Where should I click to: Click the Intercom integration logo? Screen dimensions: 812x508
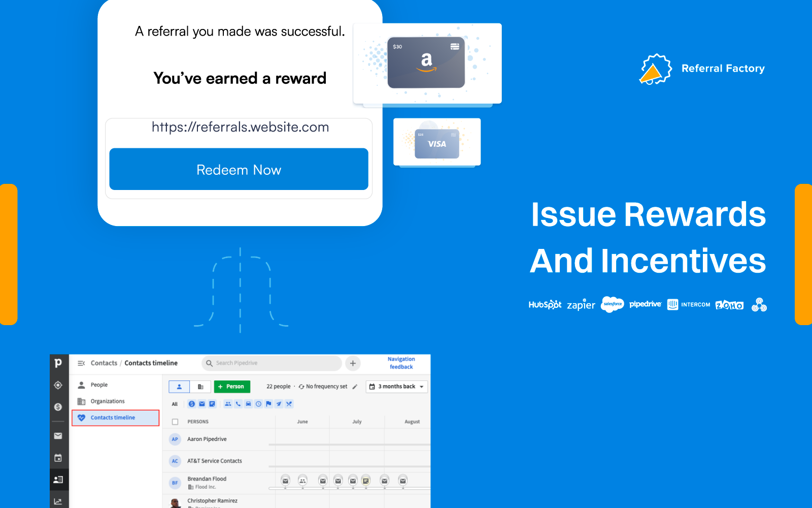click(x=689, y=304)
